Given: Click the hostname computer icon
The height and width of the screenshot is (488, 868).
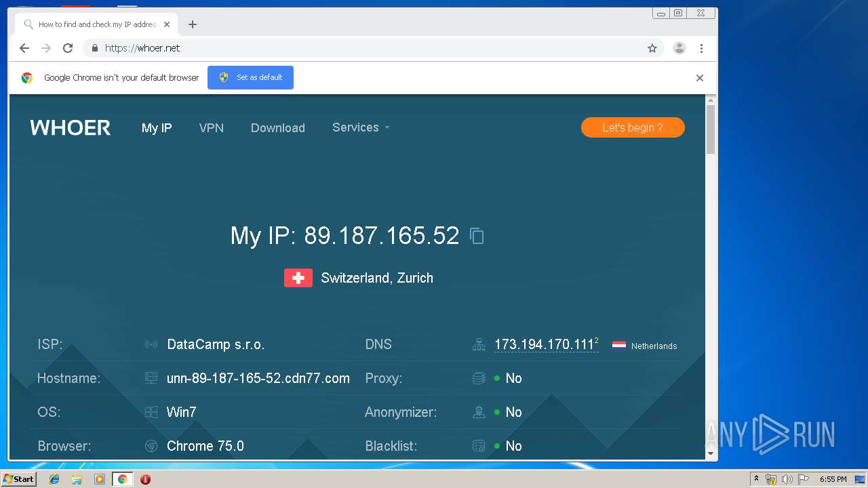Looking at the screenshot, I should click(151, 378).
